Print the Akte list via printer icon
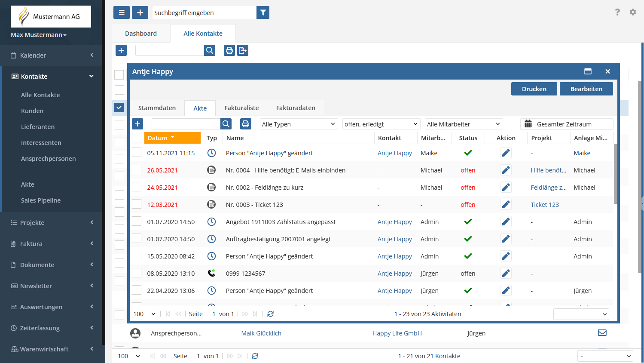644x363 pixels. coord(246,124)
